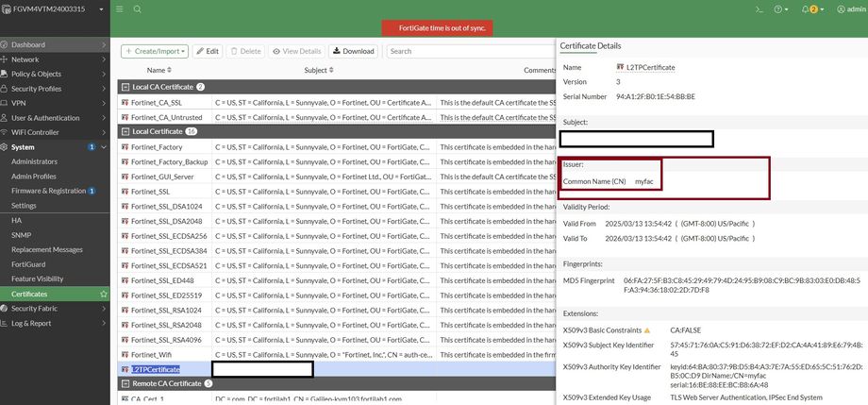Click the certificate Search field
868x405 pixels.
click(471, 51)
